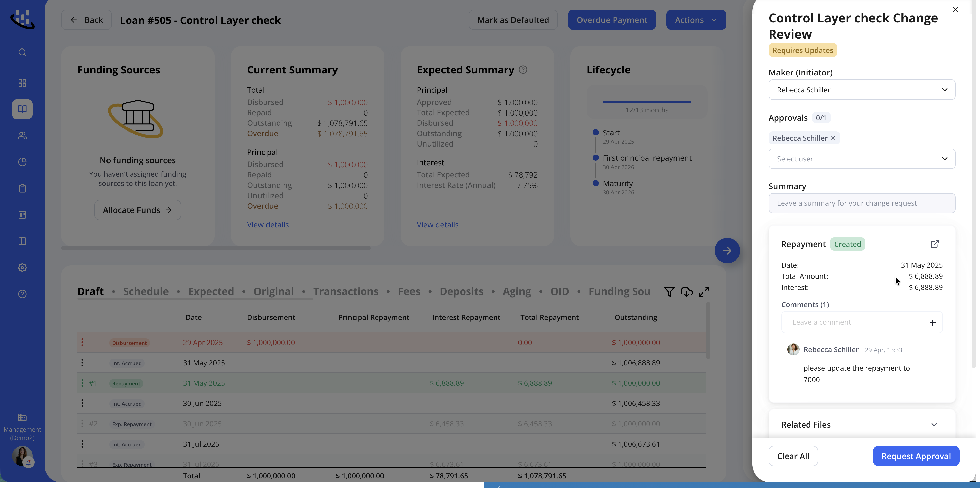Open View details under Expected Summary
The image size is (980, 488).
(x=437, y=225)
